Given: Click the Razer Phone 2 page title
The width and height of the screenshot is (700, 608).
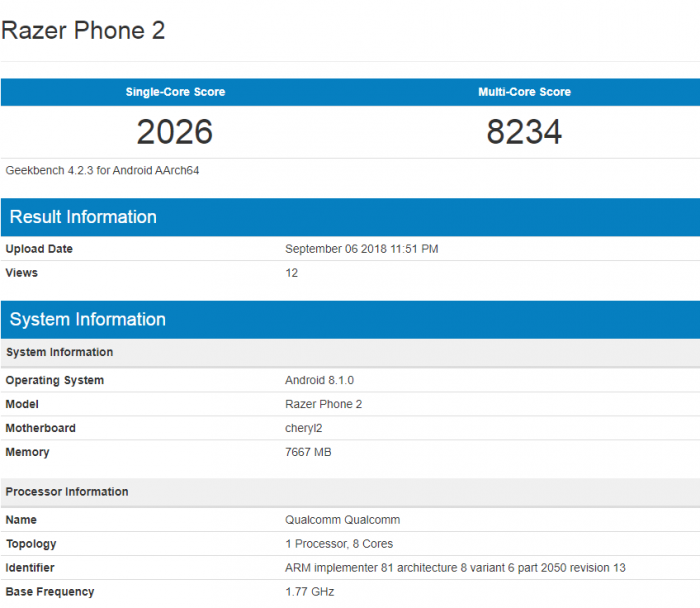Looking at the screenshot, I should pyautogui.click(x=83, y=31).
